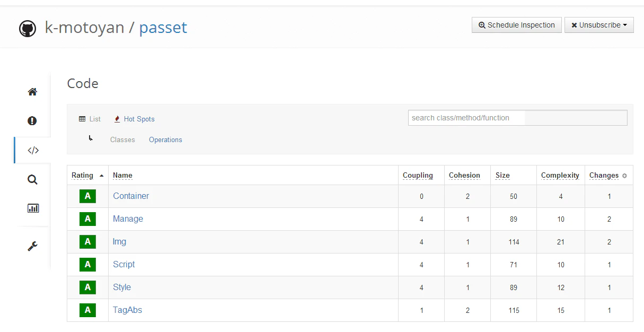Select the Operations filter
This screenshot has height=332, width=644.
click(x=165, y=140)
